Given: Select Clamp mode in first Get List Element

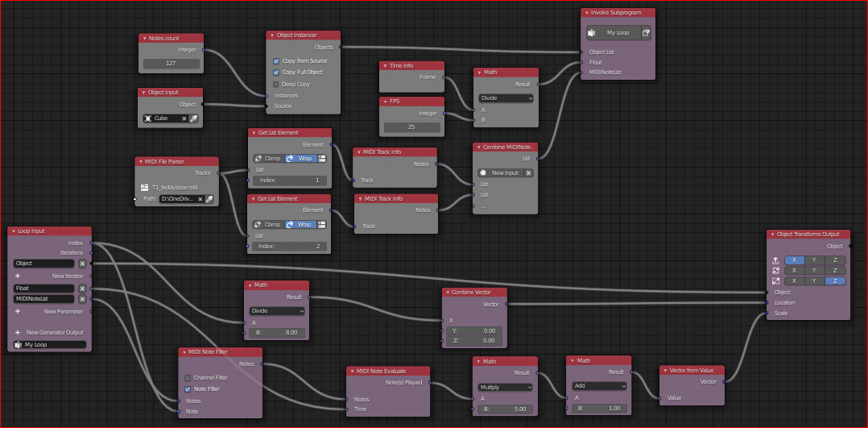Looking at the screenshot, I should pos(268,159).
